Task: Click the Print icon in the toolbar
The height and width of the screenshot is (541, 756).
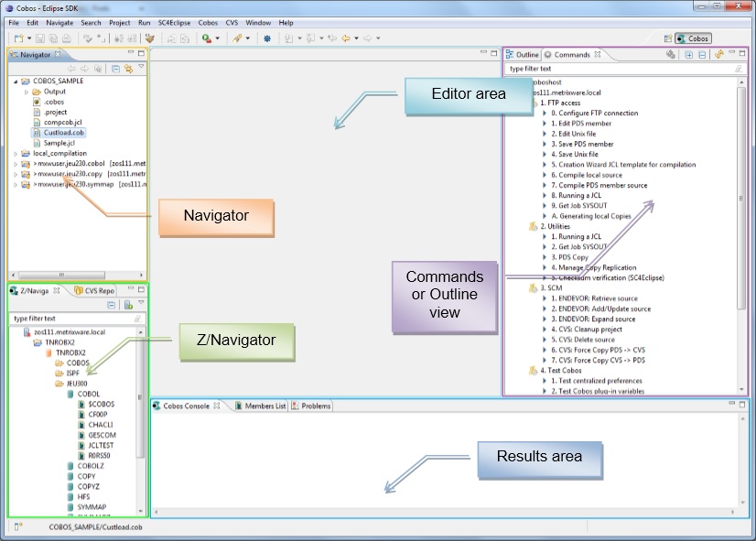Action: coord(67,38)
